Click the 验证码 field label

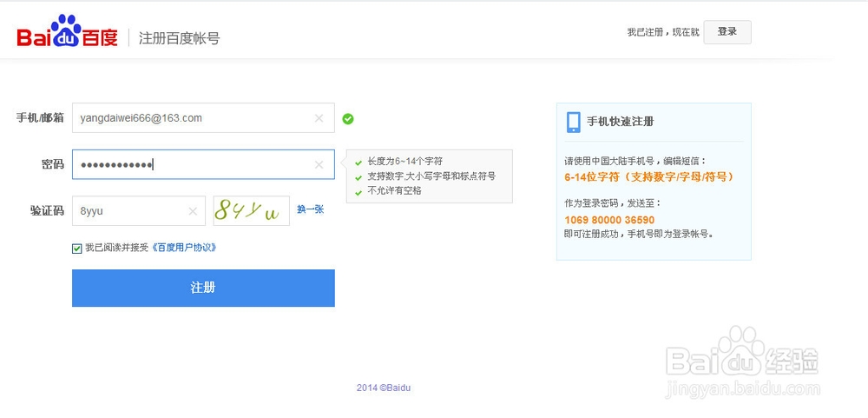pyautogui.click(x=47, y=210)
